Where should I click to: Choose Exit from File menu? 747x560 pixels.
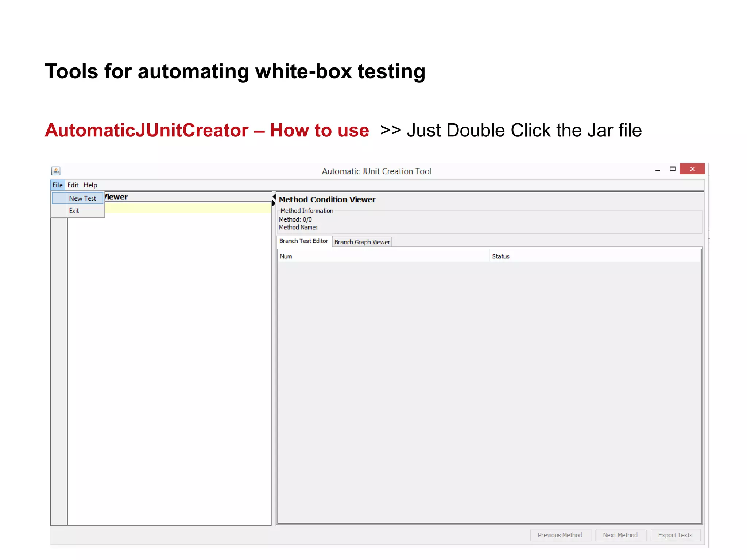tap(78, 210)
